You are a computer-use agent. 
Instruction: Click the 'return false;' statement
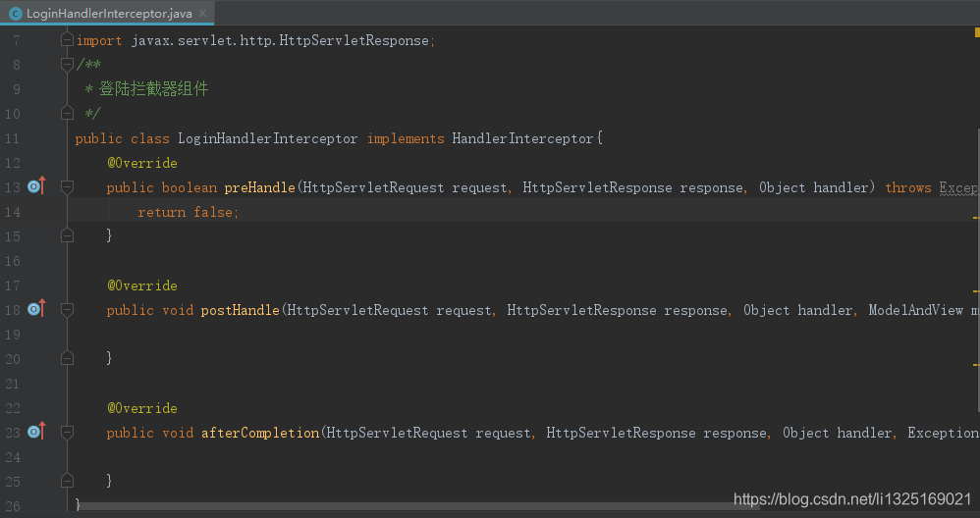(189, 212)
